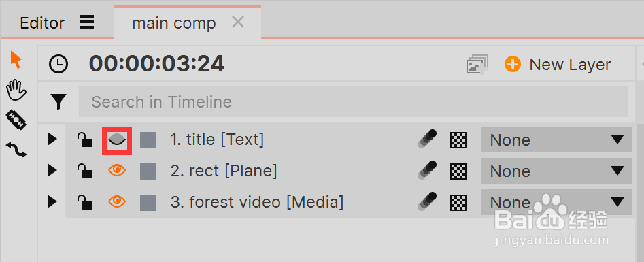Switch to the main comp tab
This screenshot has width=644, height=262.
(x=173, y=23)
